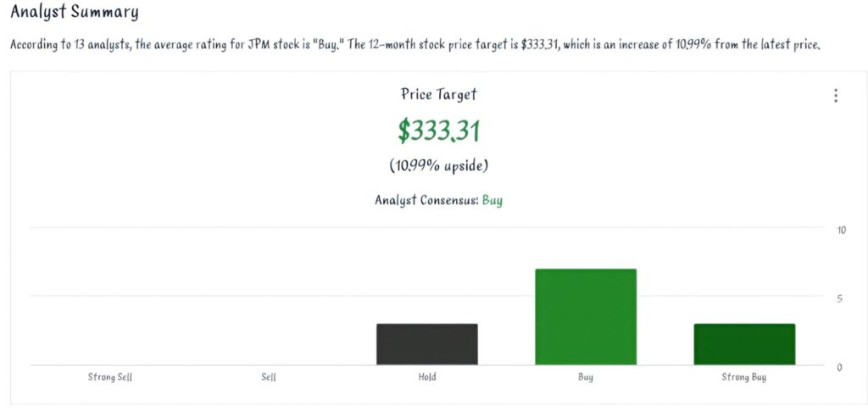Click the top gridline at level 10
The width and height of the screenshot is (868, 411).
[x=424, y=227]
